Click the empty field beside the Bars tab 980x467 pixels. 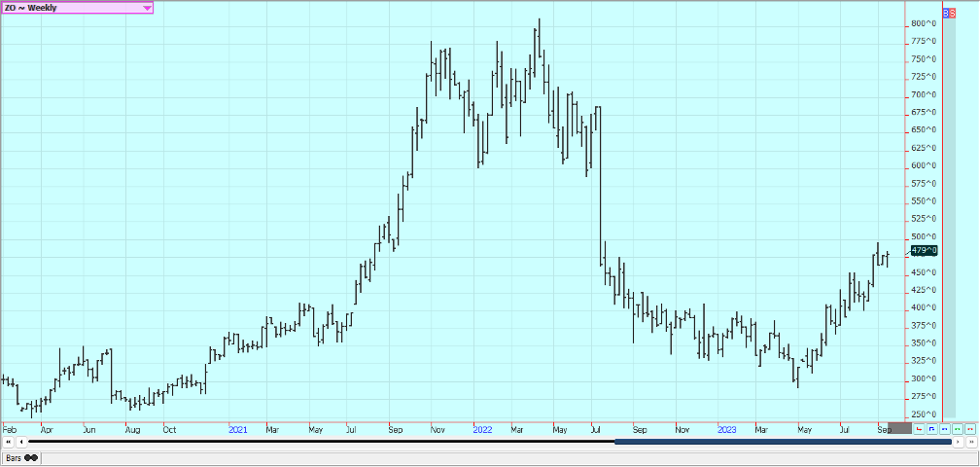pyautogui.click(x=510, y=457)
